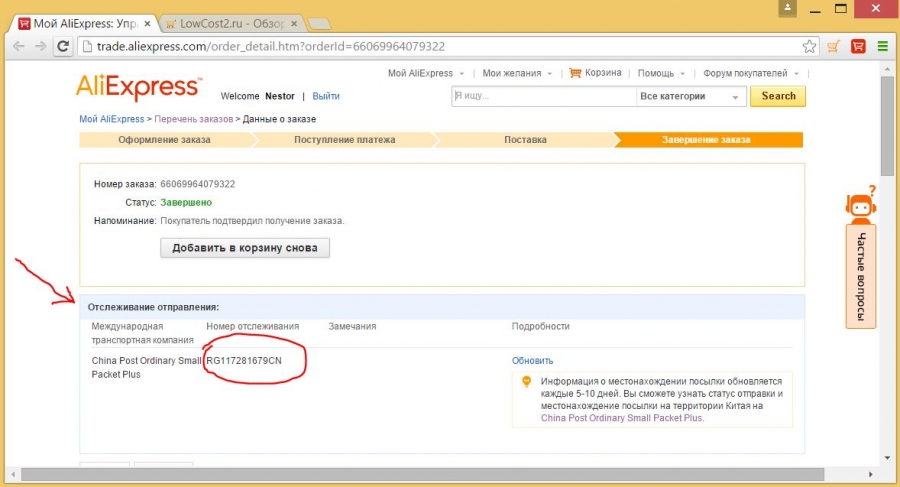Minimize the Chrome window
Image resolution: width=900 pixels, height=487 pixels.
pyautogui.click(x=815, y=9)
